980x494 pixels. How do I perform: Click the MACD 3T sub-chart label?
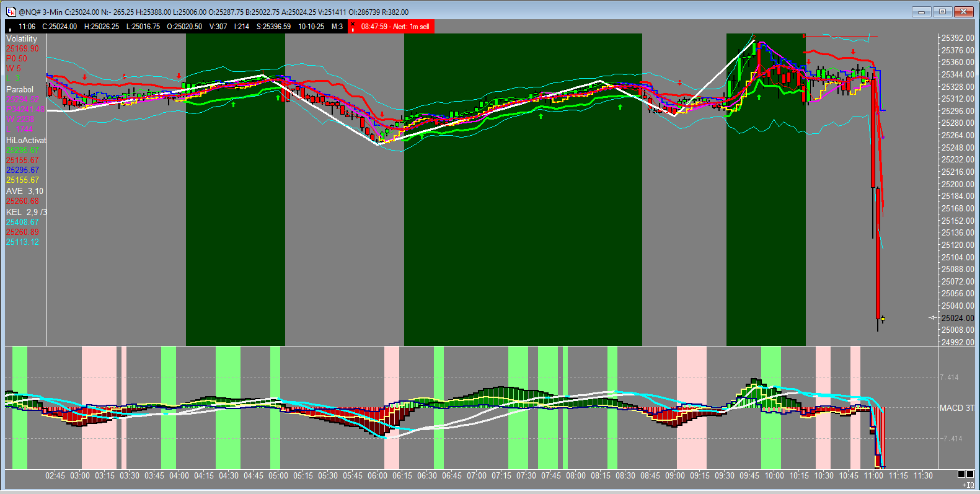point(956,408)
